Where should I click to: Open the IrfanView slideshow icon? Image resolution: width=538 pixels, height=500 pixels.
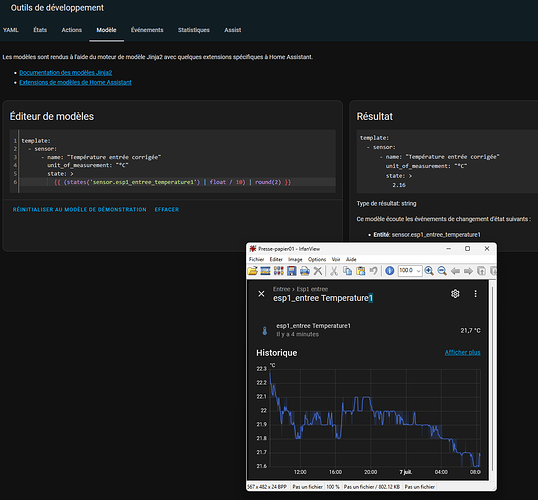click(x=265, y=271)
